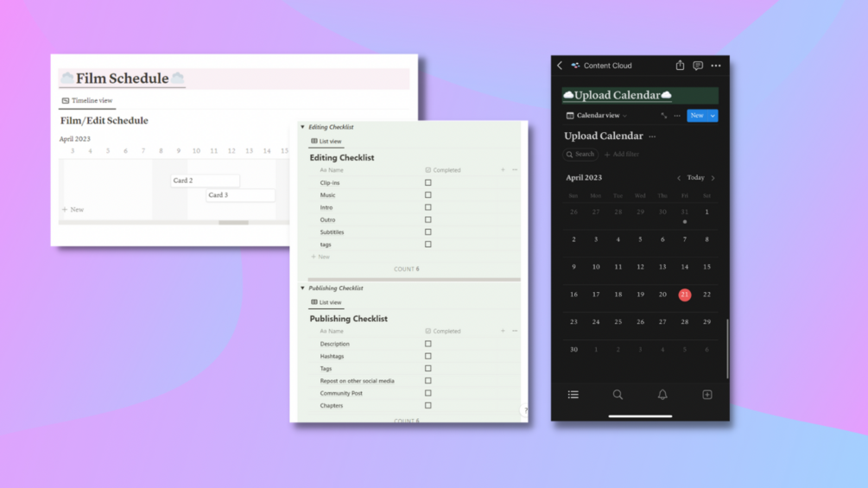
Task: Select April 14 in the Upload Calendar
Action: coord(685,267)
